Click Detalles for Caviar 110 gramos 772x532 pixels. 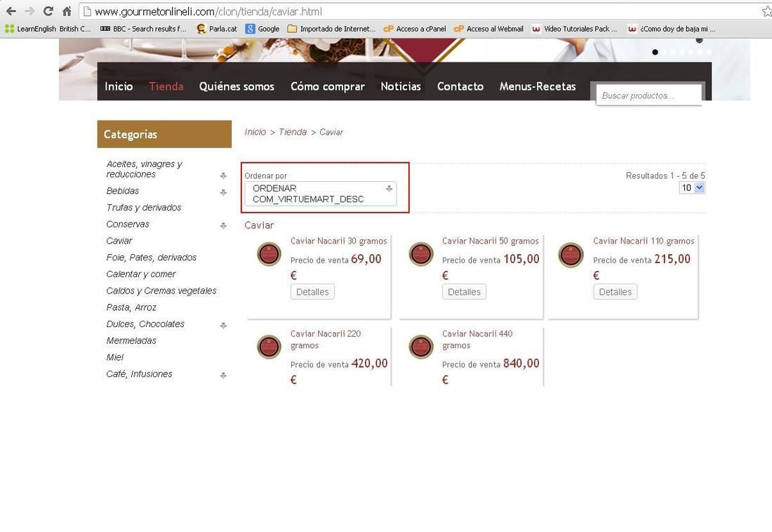coord(615,291)
